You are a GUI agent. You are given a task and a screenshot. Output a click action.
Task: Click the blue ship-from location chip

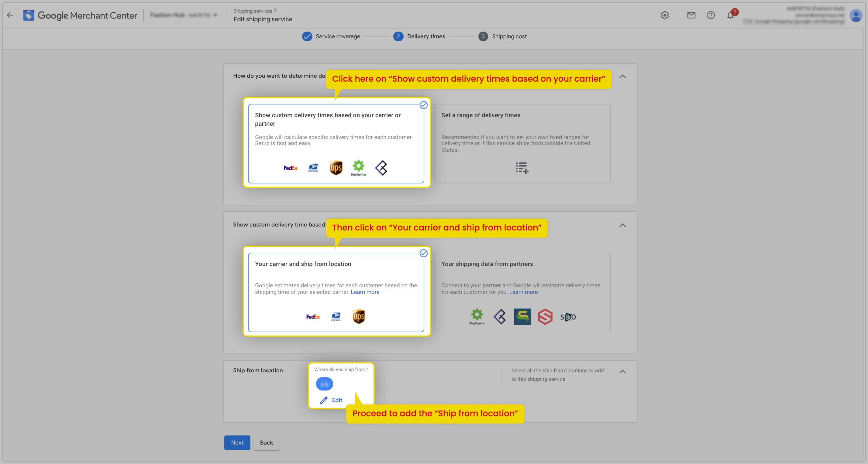325,384
